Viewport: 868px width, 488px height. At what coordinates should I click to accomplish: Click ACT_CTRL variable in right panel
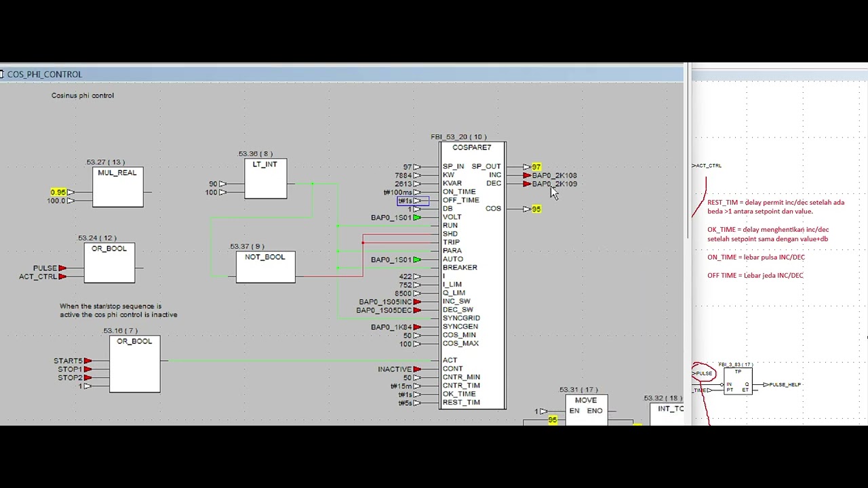pyautogui.click(x=709, y=165)
